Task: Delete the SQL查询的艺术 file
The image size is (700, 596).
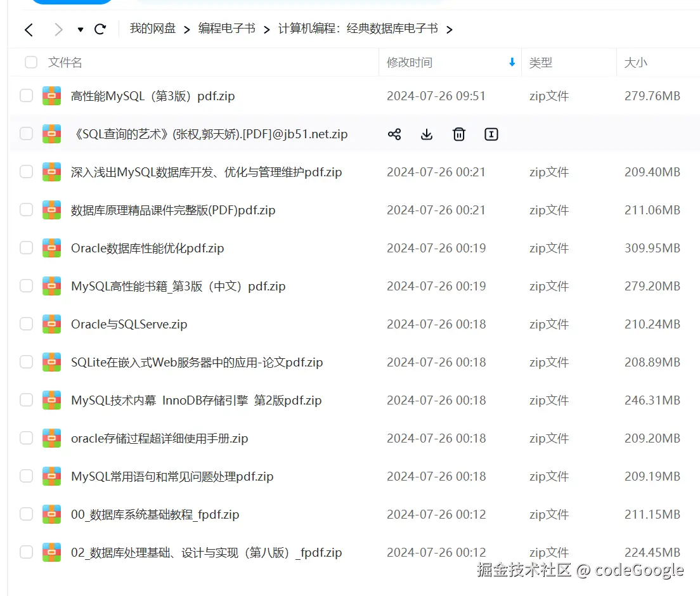Action: coord(459,134)
